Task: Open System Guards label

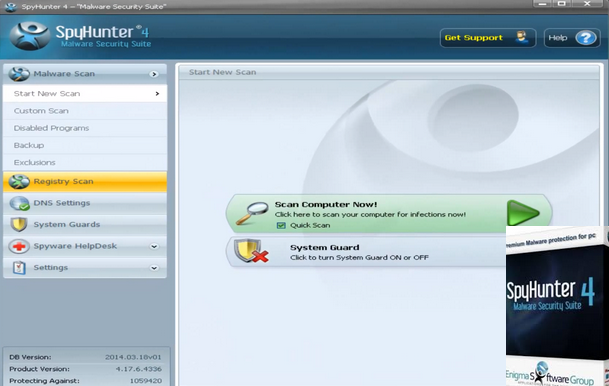Action: pyautogui.click(x=67, y=224)
